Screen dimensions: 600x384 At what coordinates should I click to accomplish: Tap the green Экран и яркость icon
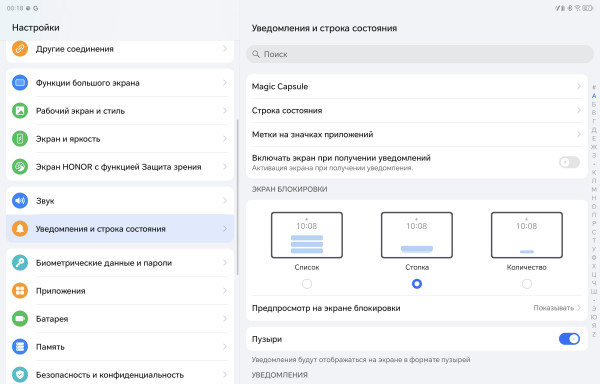[20, 138]
